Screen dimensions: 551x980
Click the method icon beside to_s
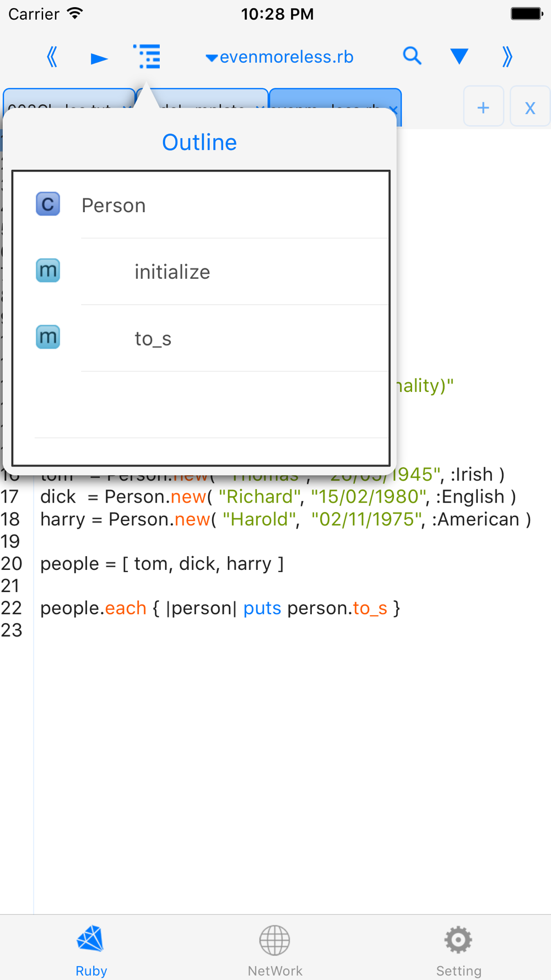coord(48,337)
